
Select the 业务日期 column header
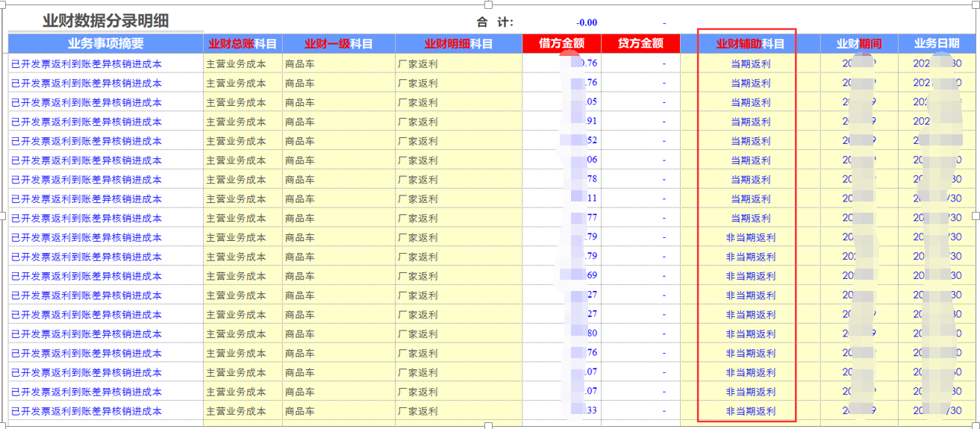coord(936,44)
